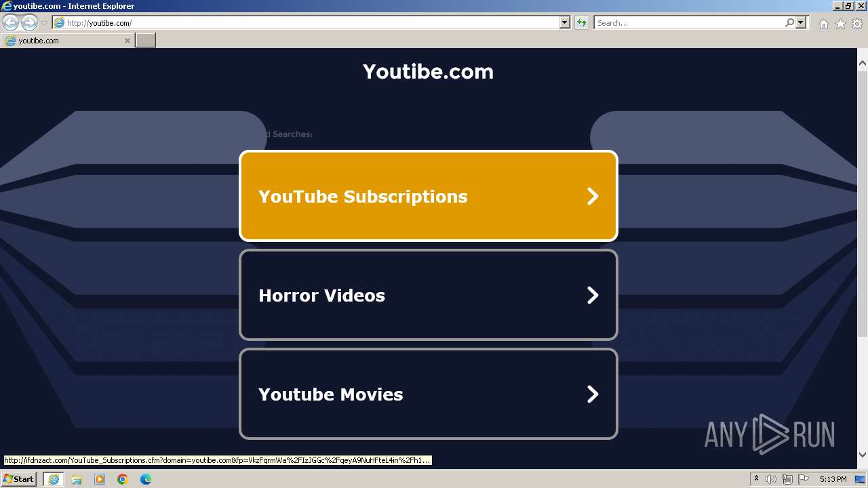Click the page scrollbar up arrow

click(x=863, y=63)
